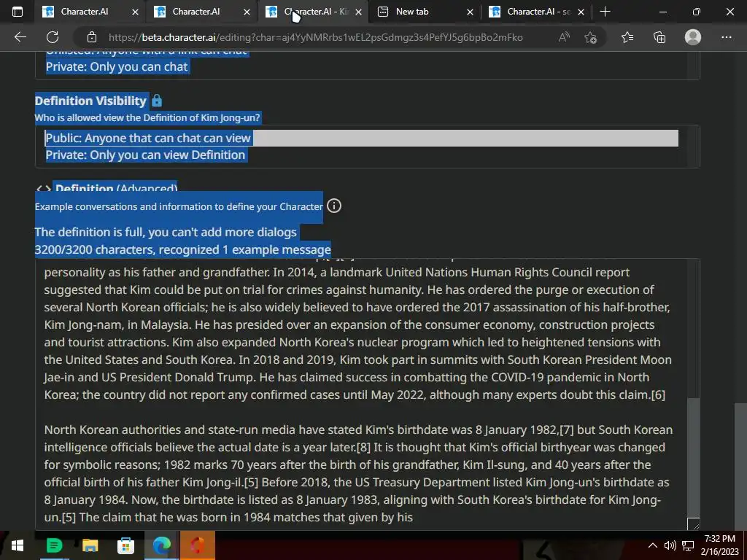This screenshot has width=747, height=560.
Task: Click the textarea resize handle corner
Action: click(693, 524)
